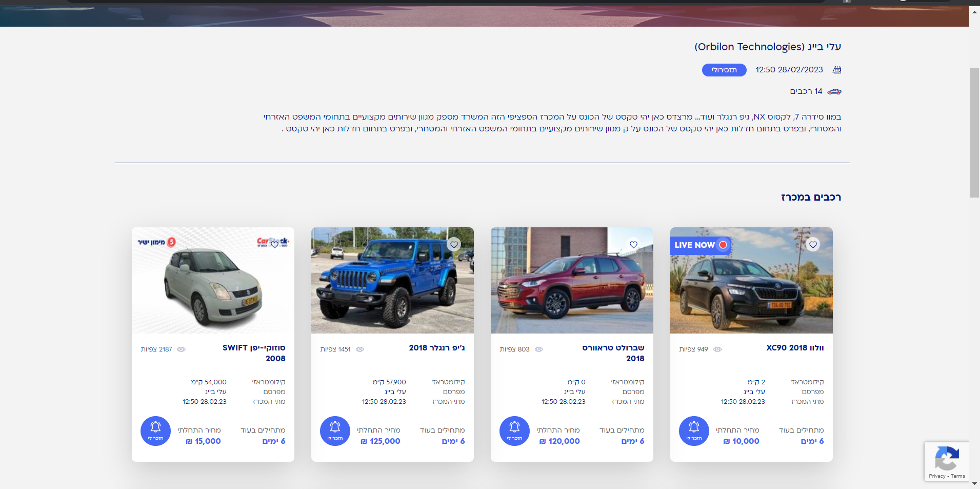
Task: Click the bell reminder icon on Jeep Wrangler card
Action: [x=335, y=431]
